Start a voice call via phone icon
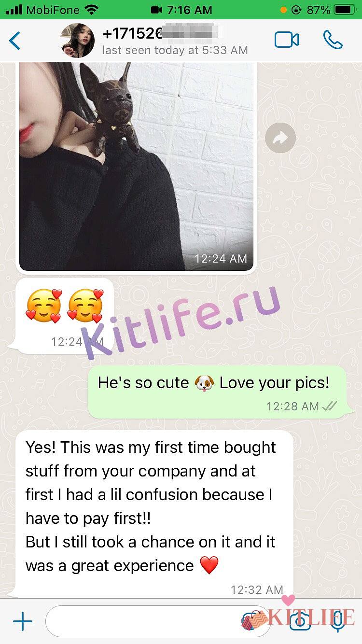Screen dimensions: 362x644 click(333, 40)
